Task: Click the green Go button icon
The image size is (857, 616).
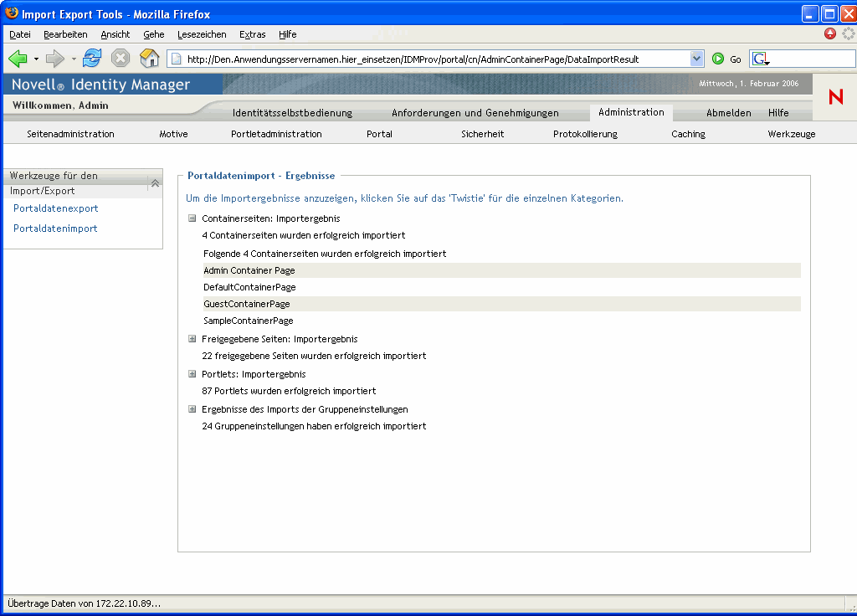Action: 718,59
